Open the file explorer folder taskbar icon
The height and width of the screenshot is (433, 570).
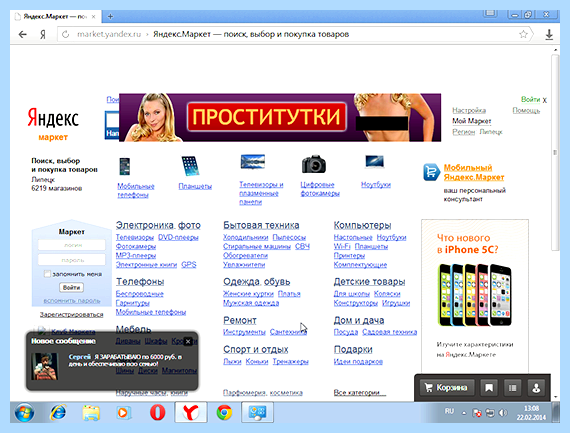91,413
